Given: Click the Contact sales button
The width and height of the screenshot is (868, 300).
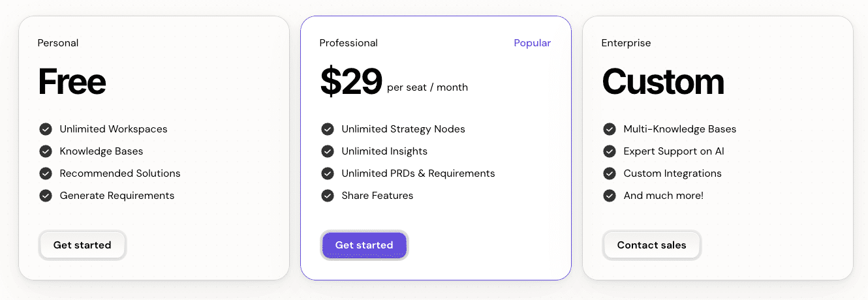Looking at the screenshot, I should 651,245.
